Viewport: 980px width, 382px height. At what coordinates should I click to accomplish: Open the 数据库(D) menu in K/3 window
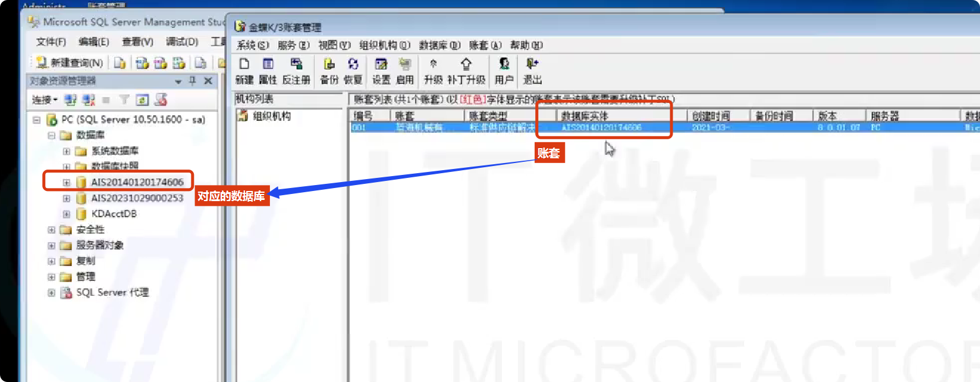pos(439,45)
